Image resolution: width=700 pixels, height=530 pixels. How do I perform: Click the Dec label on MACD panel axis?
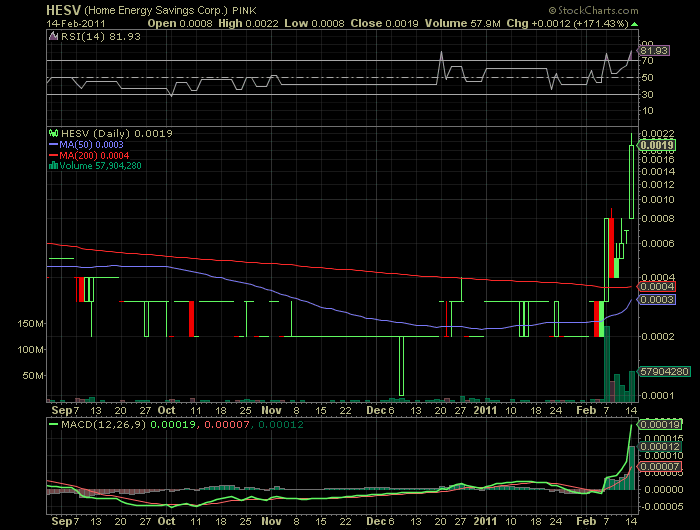click(x=376, y=521)
